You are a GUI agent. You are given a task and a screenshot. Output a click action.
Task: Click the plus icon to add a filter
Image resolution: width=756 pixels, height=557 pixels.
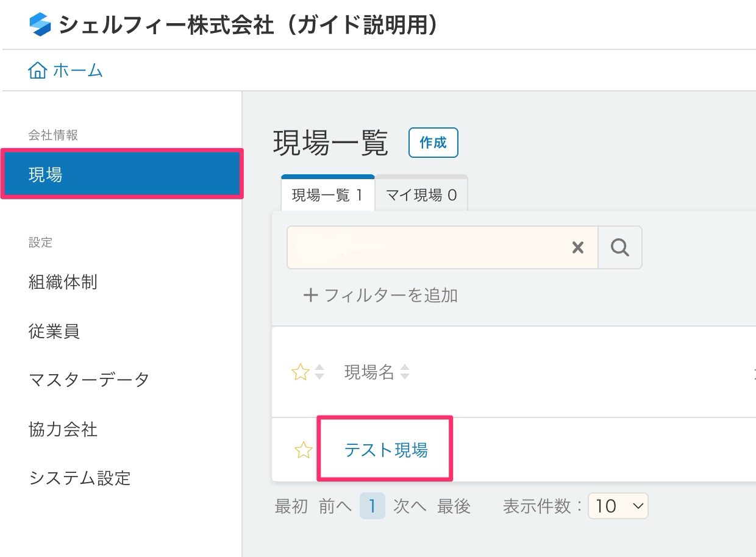coord(311,295)
